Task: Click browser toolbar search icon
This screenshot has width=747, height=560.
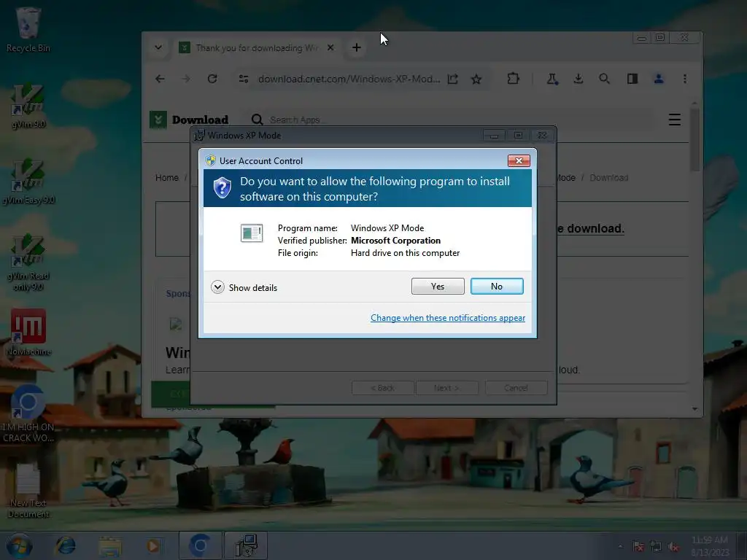Action: tap(604, 79)
